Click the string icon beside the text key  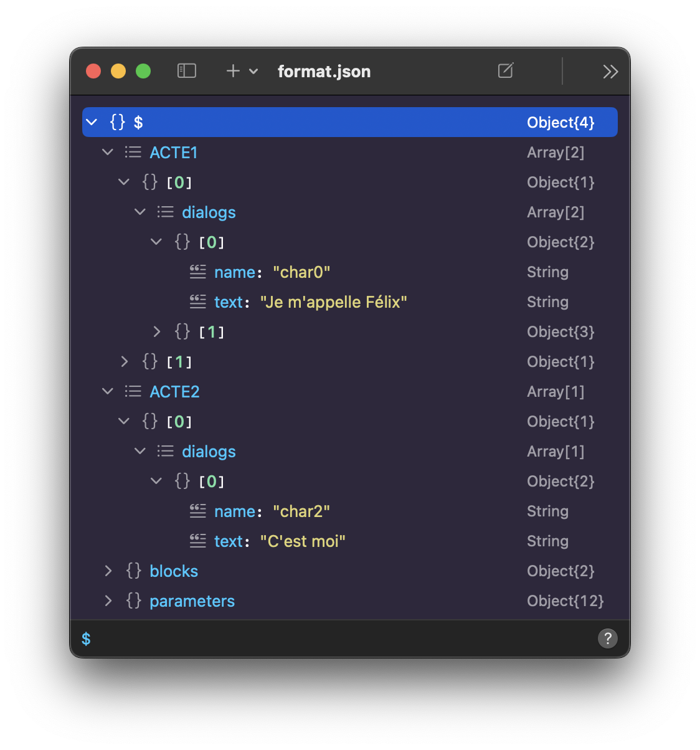(x=197, y=301)
